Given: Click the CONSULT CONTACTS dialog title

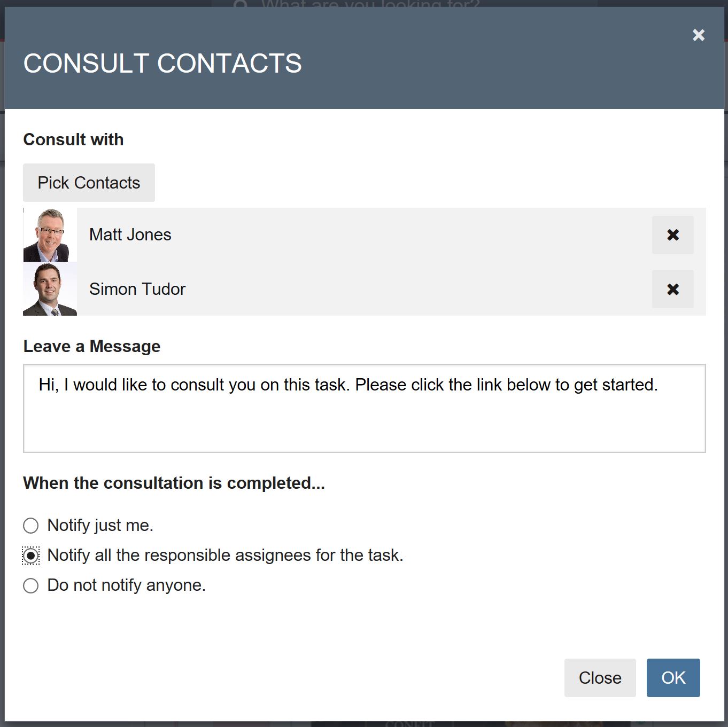Looking at the screenshot, I should [x=162, y=63].
